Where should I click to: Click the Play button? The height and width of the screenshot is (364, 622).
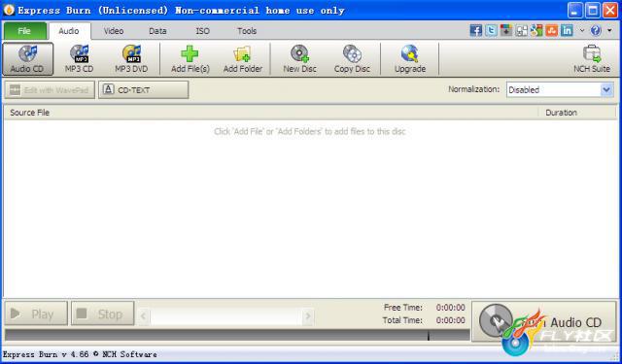36,314
